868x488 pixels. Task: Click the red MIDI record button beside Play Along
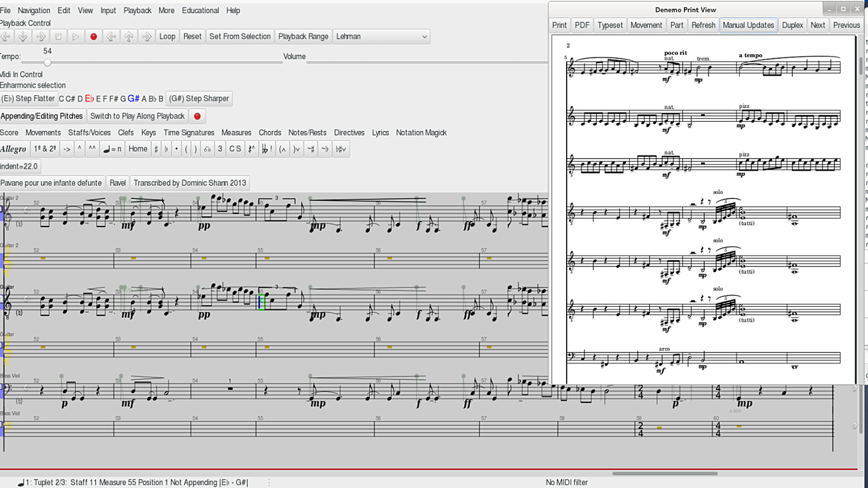click(197, 116)
